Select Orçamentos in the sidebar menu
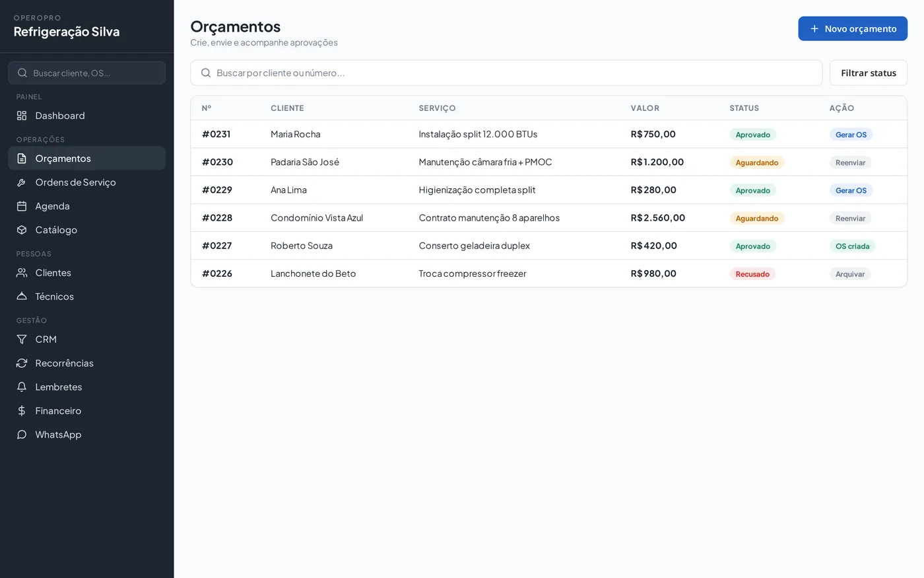 pos(86,159)
